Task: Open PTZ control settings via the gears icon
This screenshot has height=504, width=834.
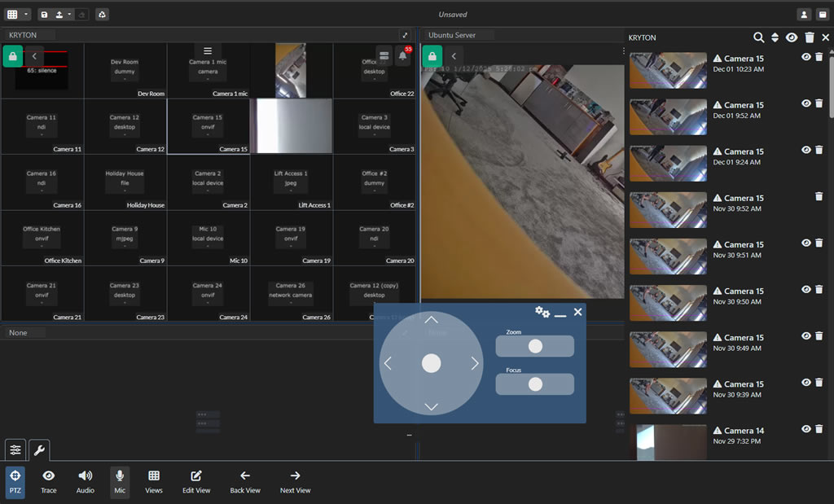Action: point(543,312)
